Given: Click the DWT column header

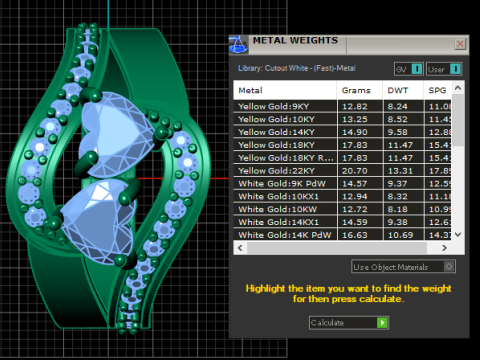Looking at the screenshot, I should (403, 90).
